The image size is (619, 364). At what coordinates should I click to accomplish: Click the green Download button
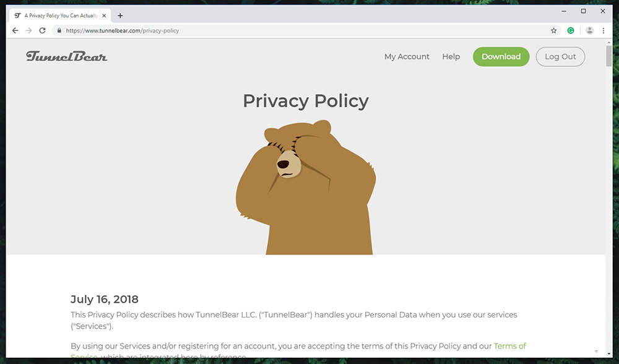coord(501,56)
